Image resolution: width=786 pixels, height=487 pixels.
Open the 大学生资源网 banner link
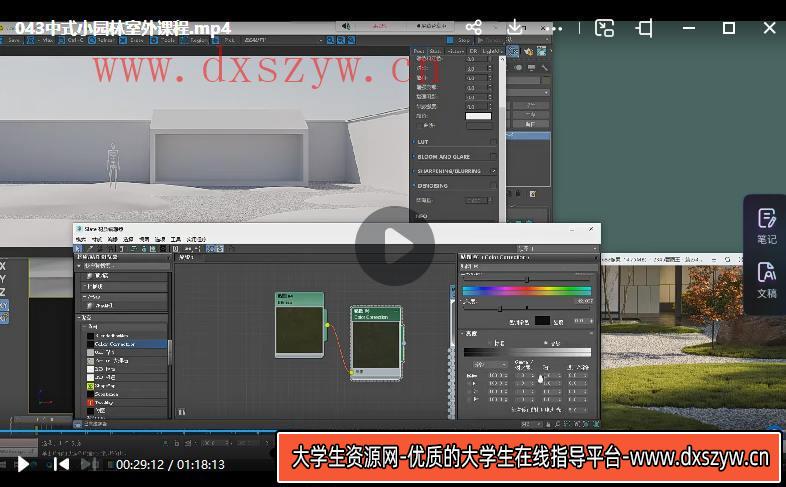529,457
